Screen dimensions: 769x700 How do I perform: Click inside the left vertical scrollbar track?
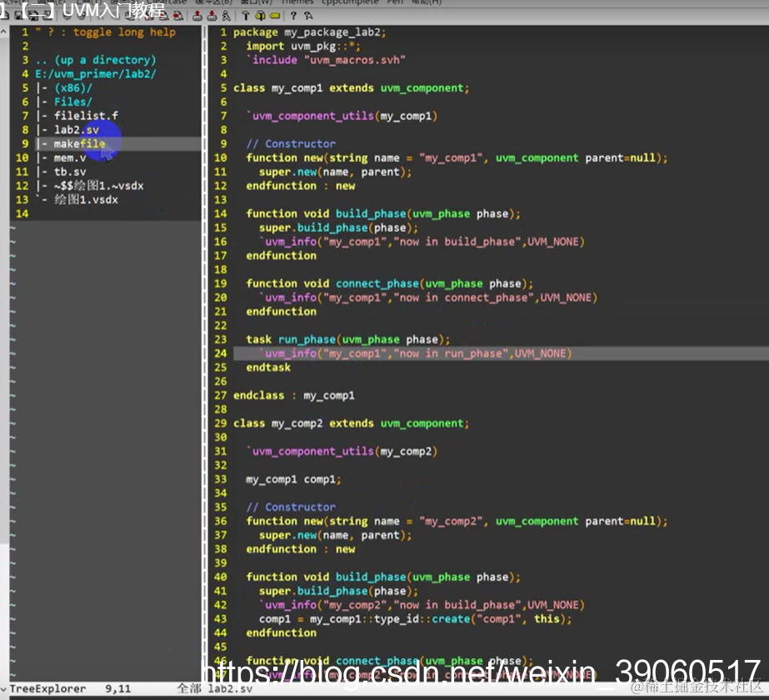coord(4,361)
